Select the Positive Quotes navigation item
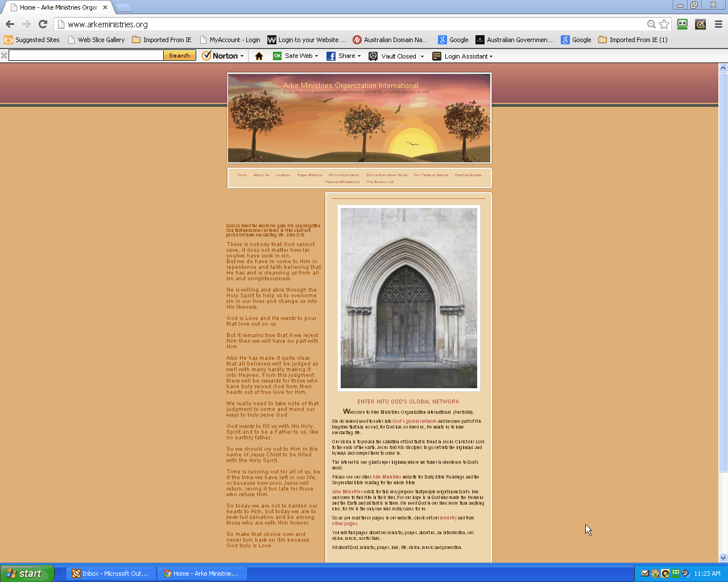 coord(468,175)
